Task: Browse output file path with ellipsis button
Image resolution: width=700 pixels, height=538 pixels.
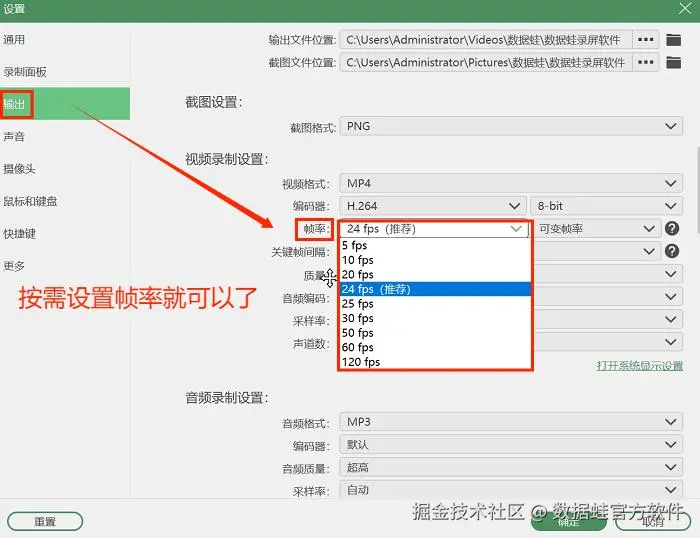Action: [x=646, y=40]
